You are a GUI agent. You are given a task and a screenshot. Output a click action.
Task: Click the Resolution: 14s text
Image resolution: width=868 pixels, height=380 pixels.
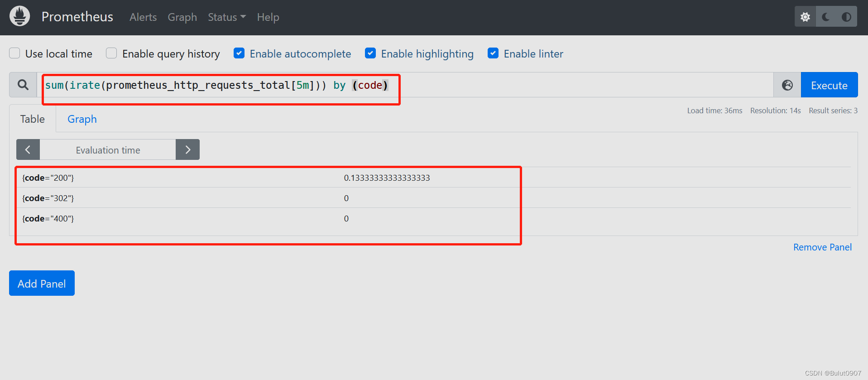pyautogui.click(x=775, y=111)
